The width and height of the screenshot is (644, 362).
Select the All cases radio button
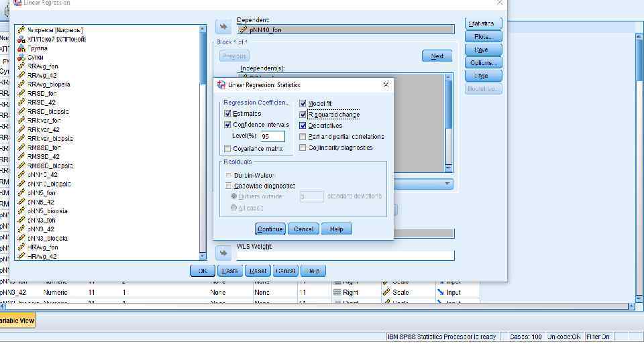233,208
